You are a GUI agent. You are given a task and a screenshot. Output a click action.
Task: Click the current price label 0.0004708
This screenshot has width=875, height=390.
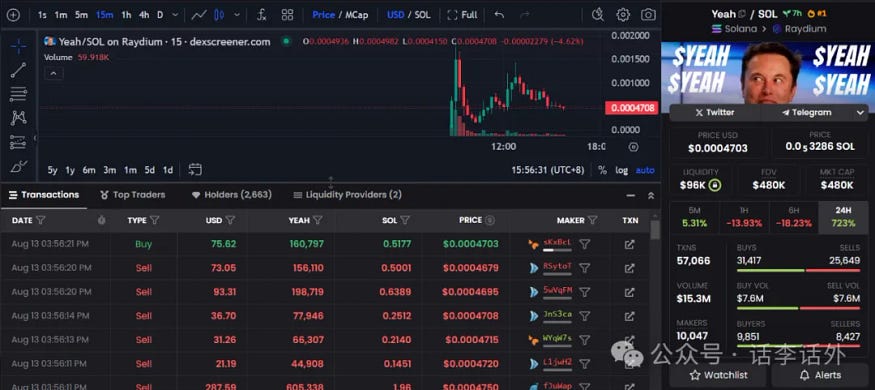[x=632, y=108]
